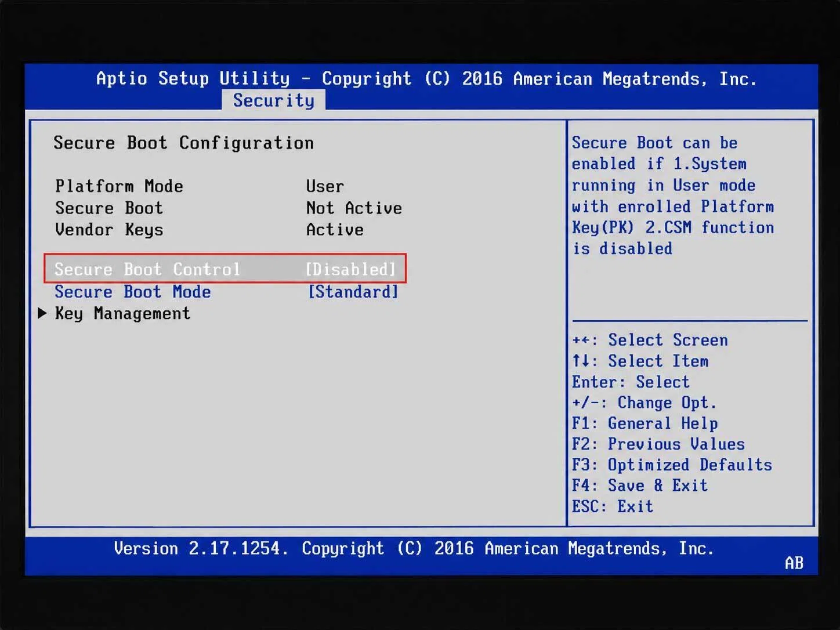Click the 'AB' indicator in the footer
840x630 pixels.
click(794, 563)
